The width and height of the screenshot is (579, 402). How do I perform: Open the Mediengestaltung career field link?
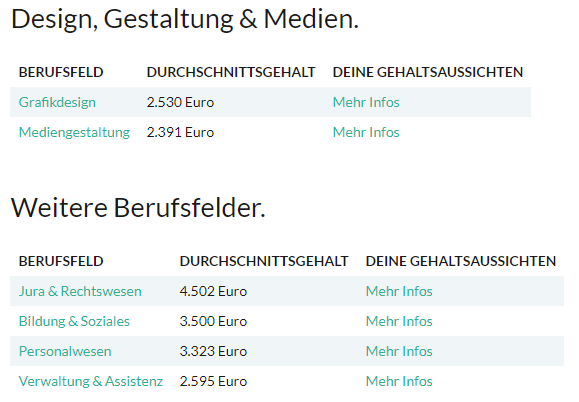tap(74, 133)
